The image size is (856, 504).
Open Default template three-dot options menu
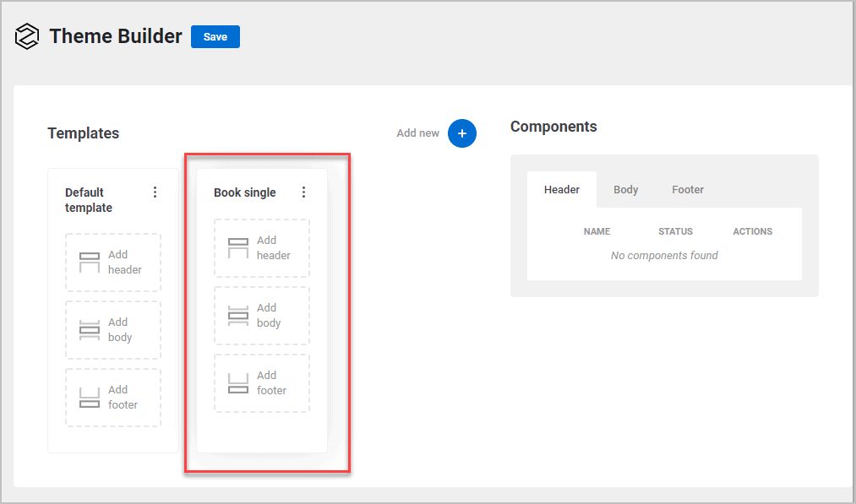(x=155, y=192)
